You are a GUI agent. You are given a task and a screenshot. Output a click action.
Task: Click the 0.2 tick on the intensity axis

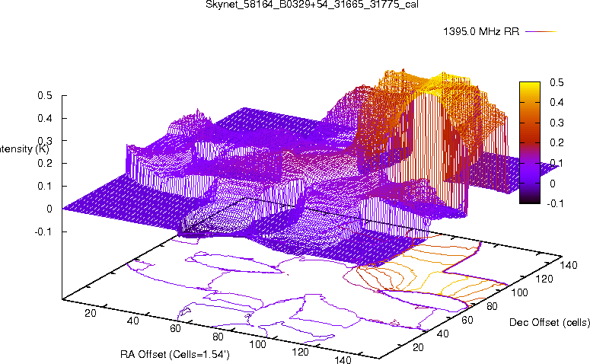[45, 164]
